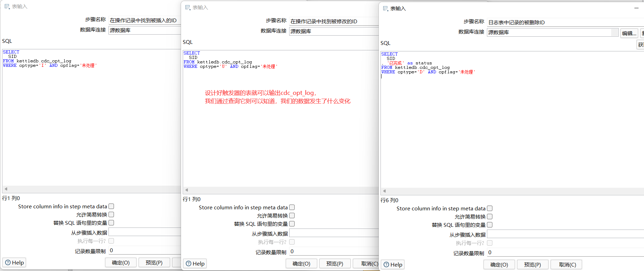Open 数据库连接 源数据库 combo in right window

553,32
